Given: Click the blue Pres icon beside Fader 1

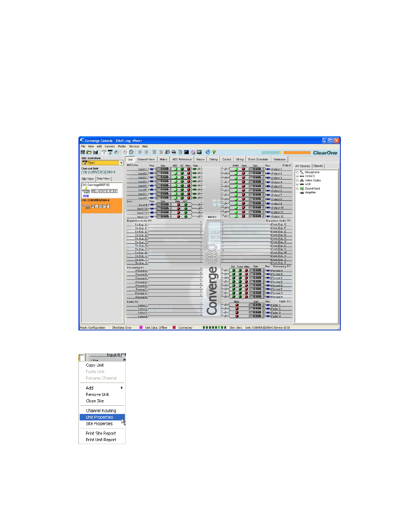Looking at the screenshot, I should (x=268, y=305).
